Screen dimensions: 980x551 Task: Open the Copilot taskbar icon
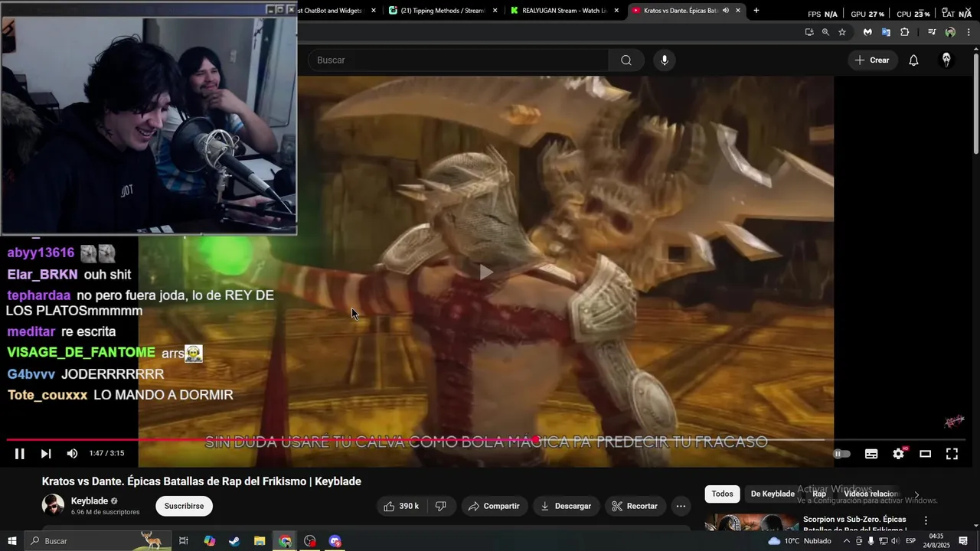point(210,541)
